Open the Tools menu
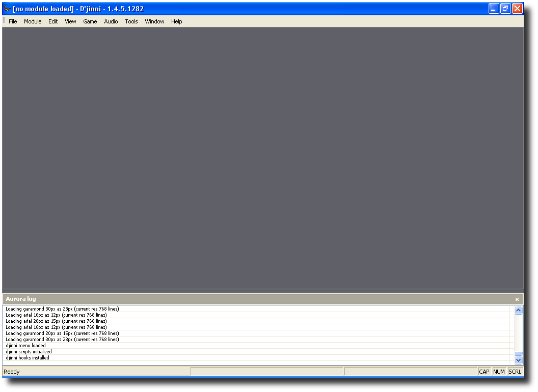This screenshot has height=392, width=538. (131, 21)
